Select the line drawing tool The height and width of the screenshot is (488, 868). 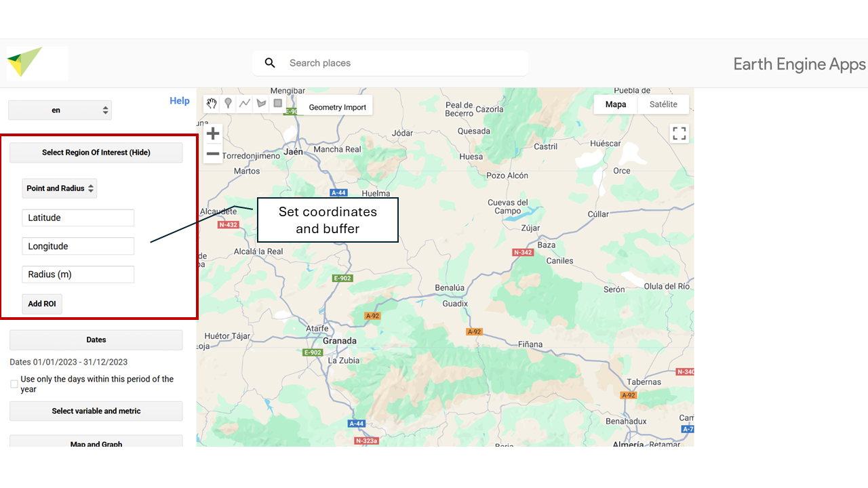[x=245, y=104]
